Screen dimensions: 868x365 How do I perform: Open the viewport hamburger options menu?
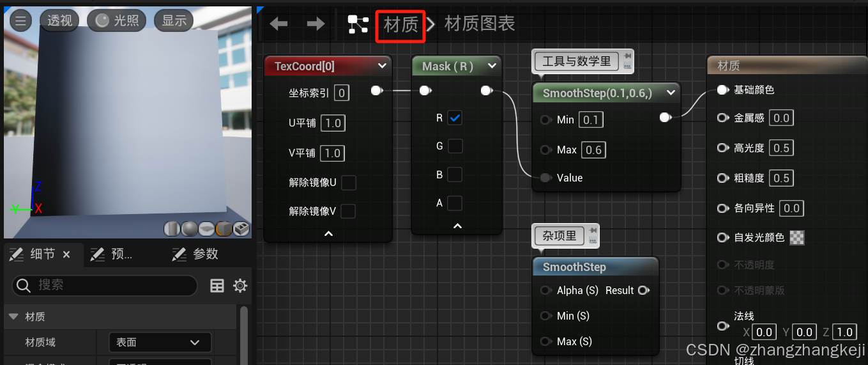pyautogui.click(x=20, y=20)
